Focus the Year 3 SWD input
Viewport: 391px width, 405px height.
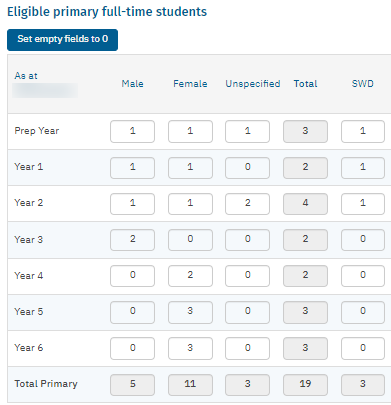click(363, 240)
